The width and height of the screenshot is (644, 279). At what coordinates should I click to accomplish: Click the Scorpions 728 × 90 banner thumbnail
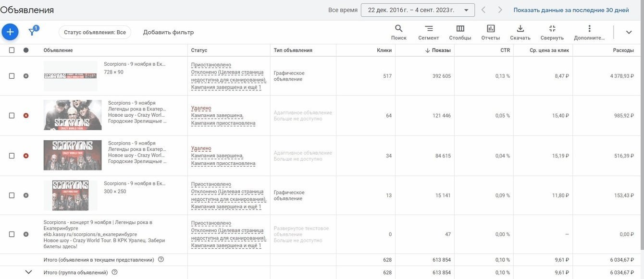(70, 76)
